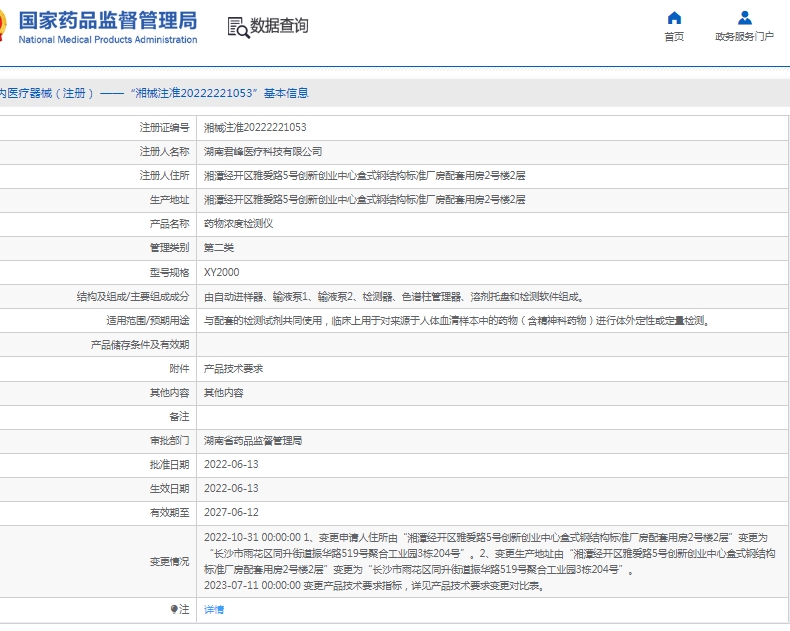Click the 数据查询 search document icon
This screenshot has width=790, height=631.
pos(238,27)
